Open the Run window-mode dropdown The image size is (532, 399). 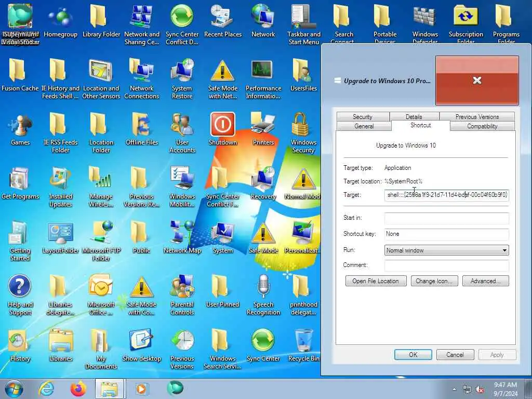click(446, 250)
